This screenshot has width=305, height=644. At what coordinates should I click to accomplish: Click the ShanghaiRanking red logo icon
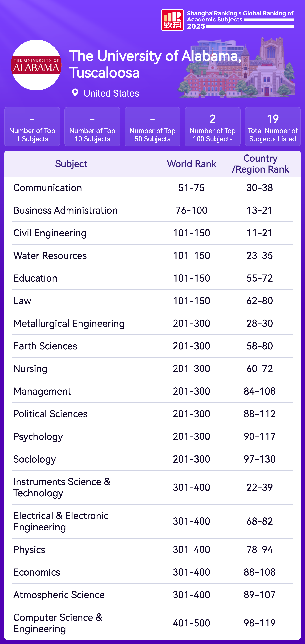coord(172,20)
